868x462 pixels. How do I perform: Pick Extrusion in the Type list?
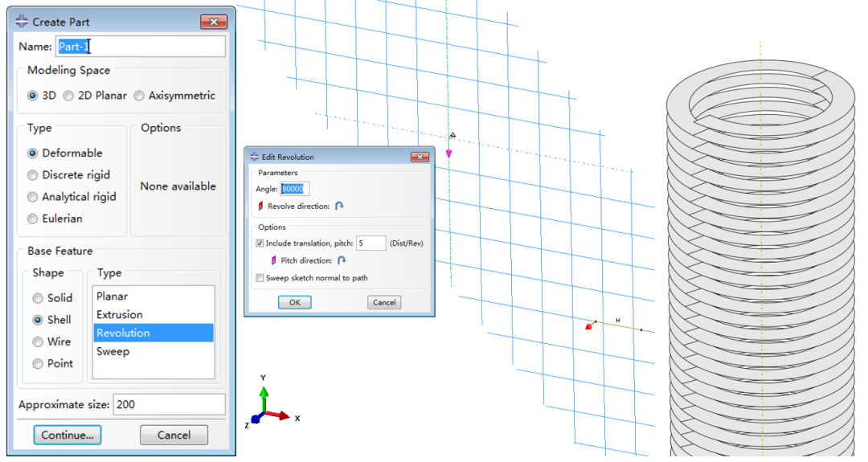click(154, 314)
